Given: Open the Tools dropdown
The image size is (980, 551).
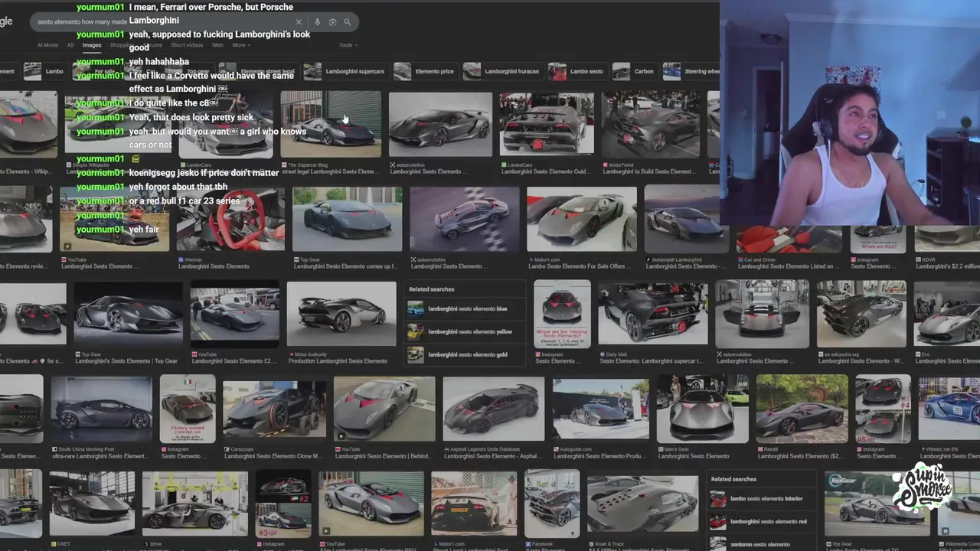Looking at the screenshot, I should [348, 45].
